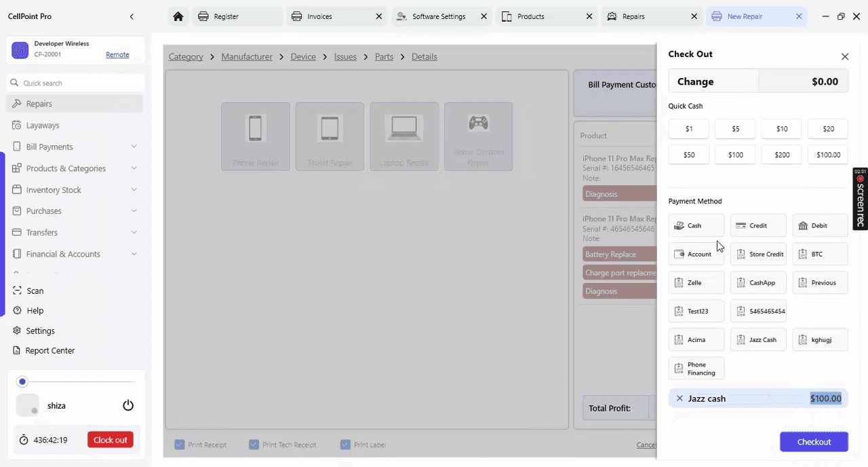Select CashApp payment method
Image resolution: width=868 pixels, height=467 pixels.
pos(758,282)
